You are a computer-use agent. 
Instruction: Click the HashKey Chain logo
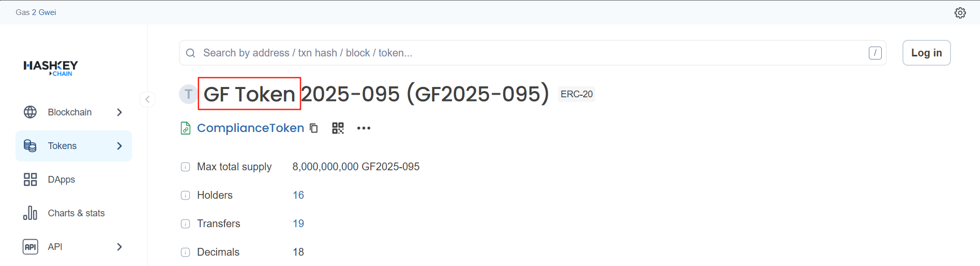coord(51,68)
